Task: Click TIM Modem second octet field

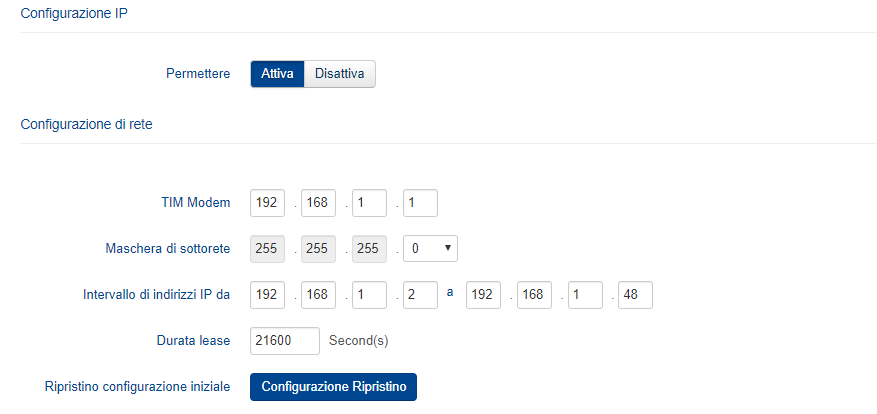Action: (x=319, y=203)
